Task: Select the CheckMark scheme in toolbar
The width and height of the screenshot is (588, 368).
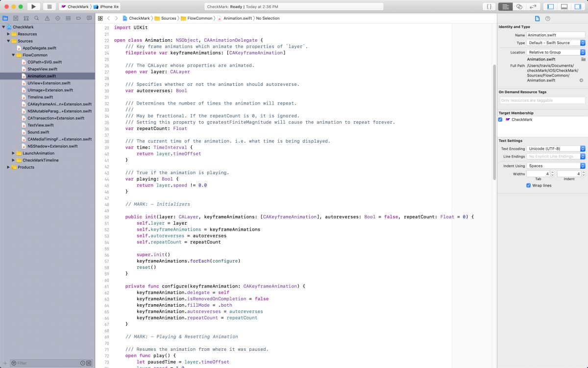Action: (x=74, y=6)
